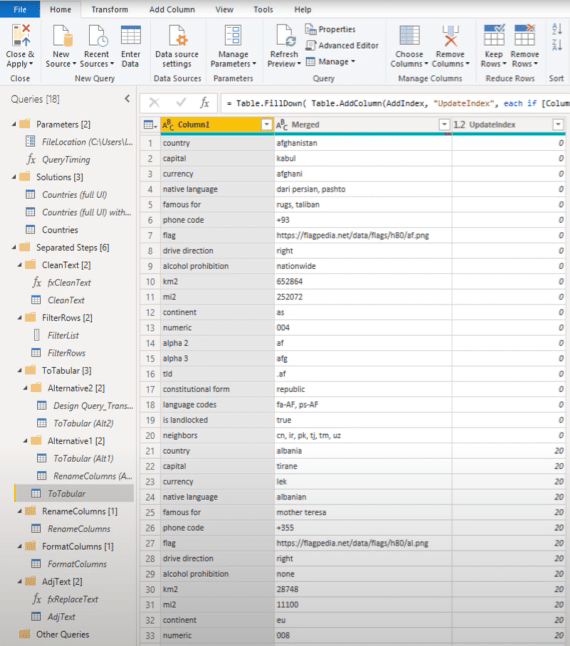
Task: Collapse the Queries pane with chevron
Action: [127, 98]
